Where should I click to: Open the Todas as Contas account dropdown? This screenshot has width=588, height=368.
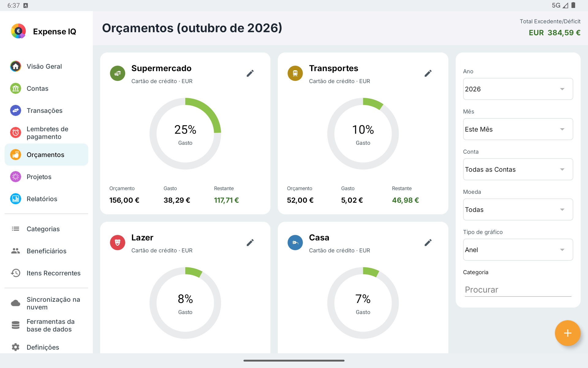(518, 169)
